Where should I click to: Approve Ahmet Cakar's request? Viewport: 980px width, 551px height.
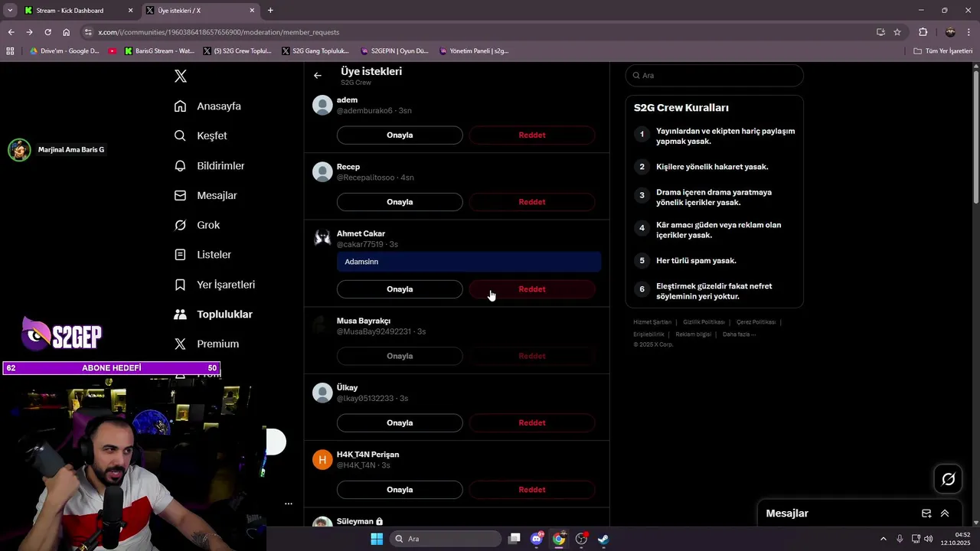point(400,289)
